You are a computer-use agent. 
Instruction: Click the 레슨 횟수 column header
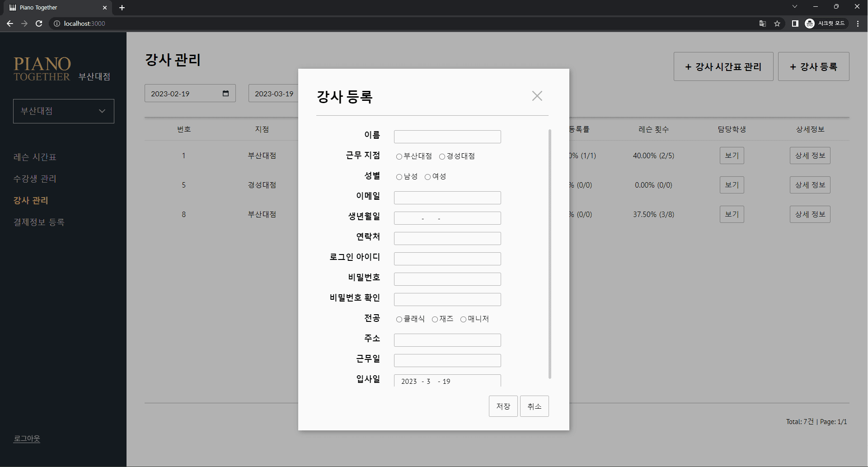pyautogui.click(x=653, y=129)
